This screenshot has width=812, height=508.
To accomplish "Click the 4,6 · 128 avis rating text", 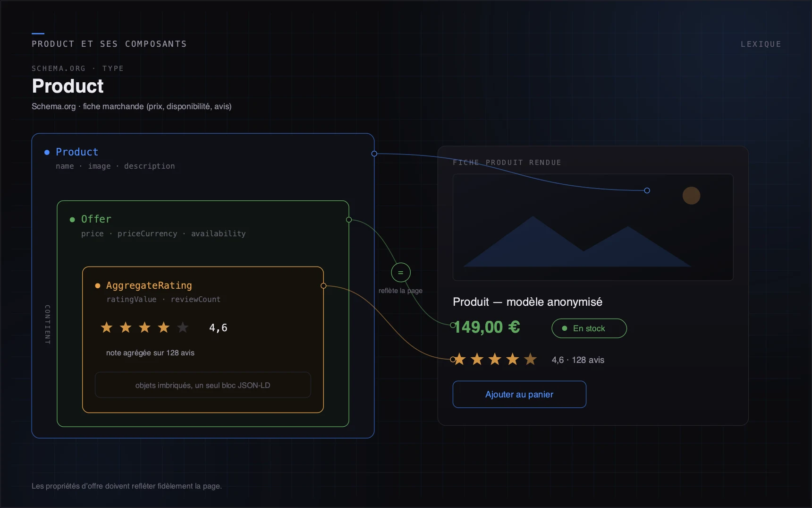I will [x=578, y=360].
